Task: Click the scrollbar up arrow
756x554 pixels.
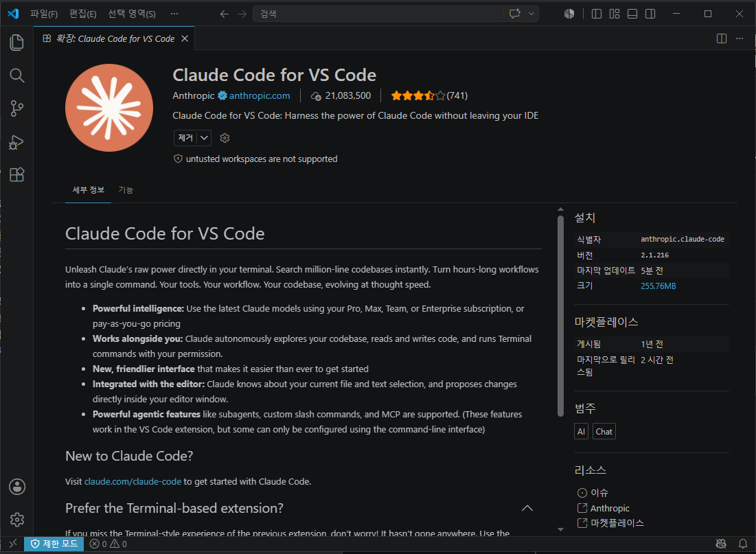Action: (x=560, y=209)
